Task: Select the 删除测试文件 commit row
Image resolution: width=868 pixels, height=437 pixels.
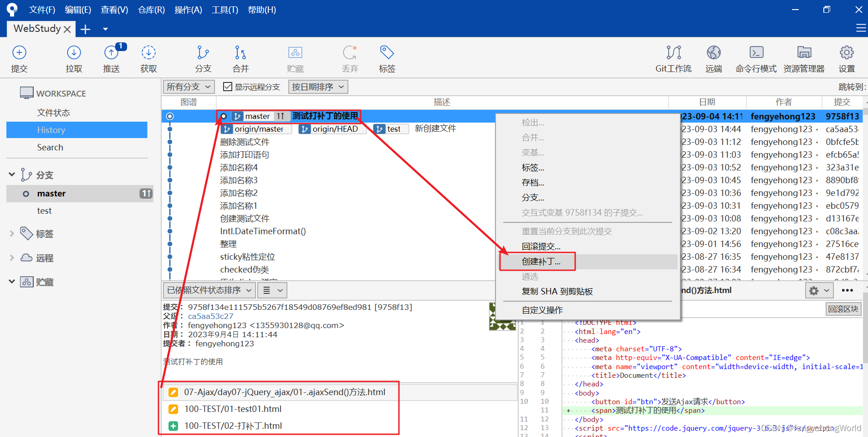Action: click(x=245, y=142)
